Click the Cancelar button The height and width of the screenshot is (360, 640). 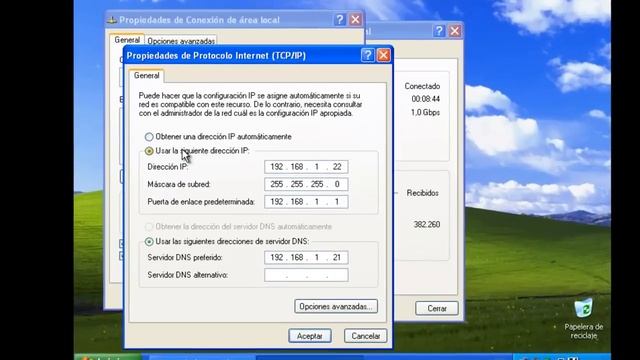pos(365,336)
